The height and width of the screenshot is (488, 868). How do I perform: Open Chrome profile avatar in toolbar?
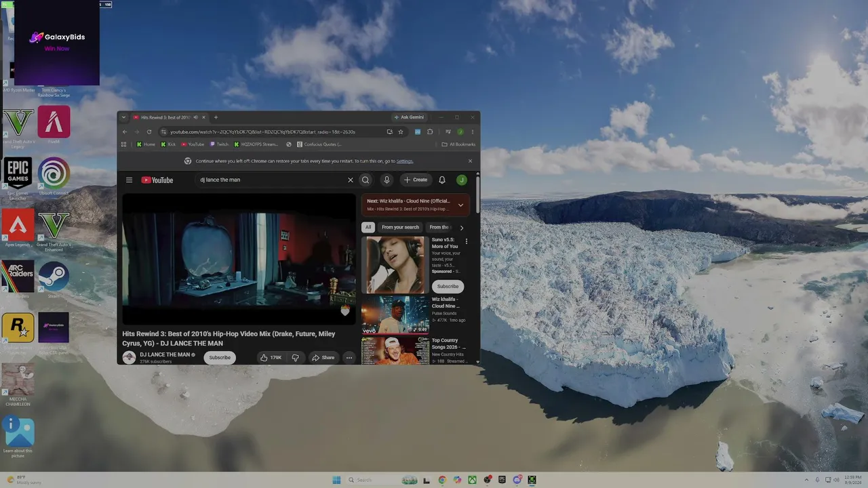coord(460,131)
